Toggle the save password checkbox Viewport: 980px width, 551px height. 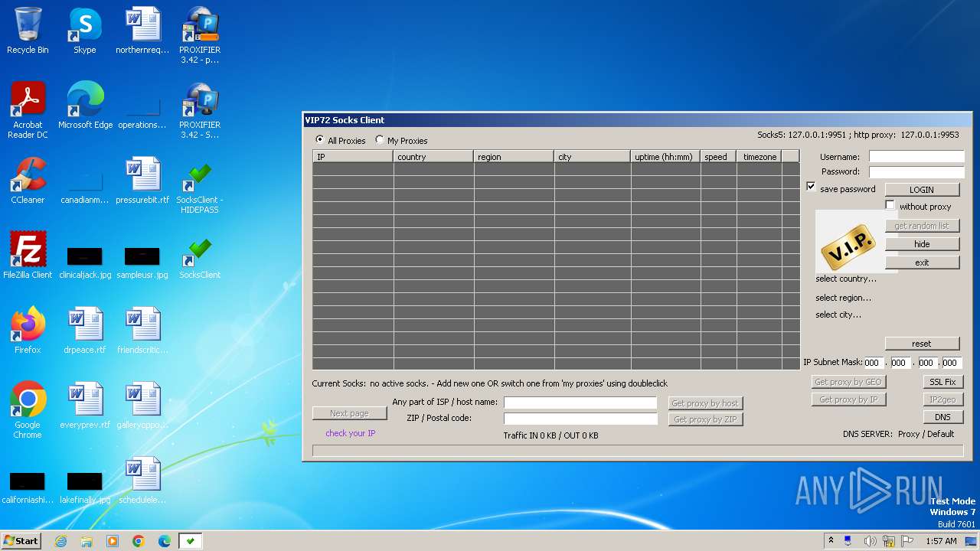tap(812, 187)
